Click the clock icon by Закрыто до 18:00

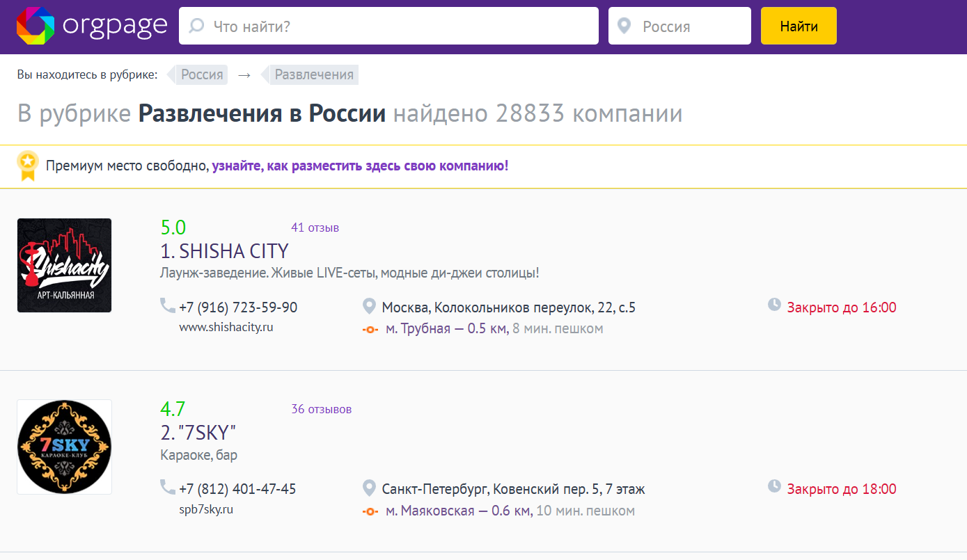(774, 486)
